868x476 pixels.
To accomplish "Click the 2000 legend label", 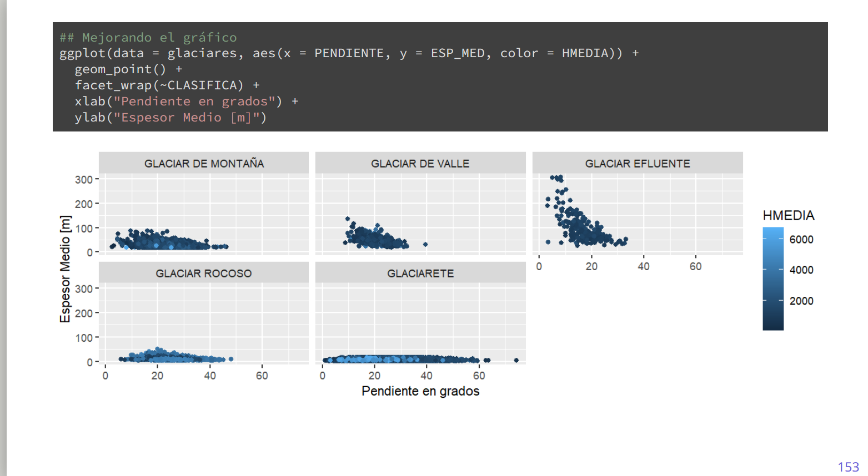I will tap(801, 301).
